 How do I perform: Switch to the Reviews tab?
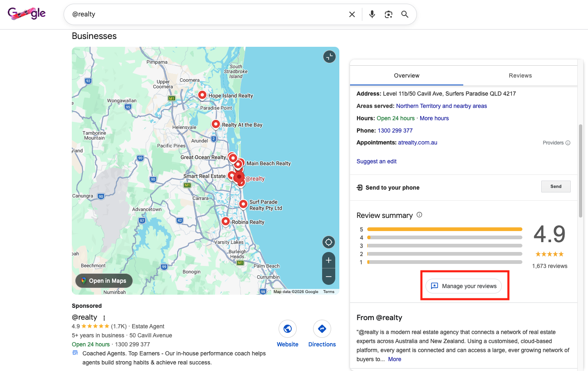pyautogui.click(x=520, y=76)
